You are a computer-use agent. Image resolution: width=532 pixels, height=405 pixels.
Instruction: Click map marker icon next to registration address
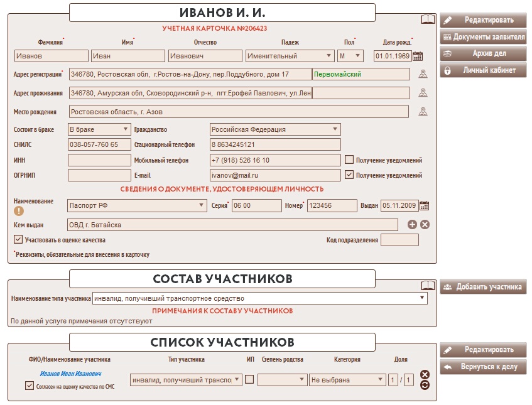(423, 75)
